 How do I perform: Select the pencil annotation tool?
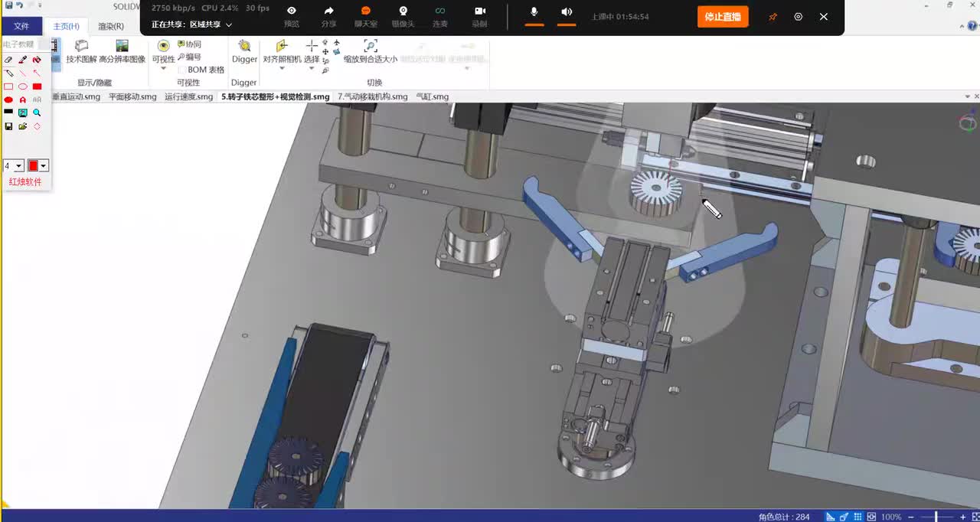[8, 73]
